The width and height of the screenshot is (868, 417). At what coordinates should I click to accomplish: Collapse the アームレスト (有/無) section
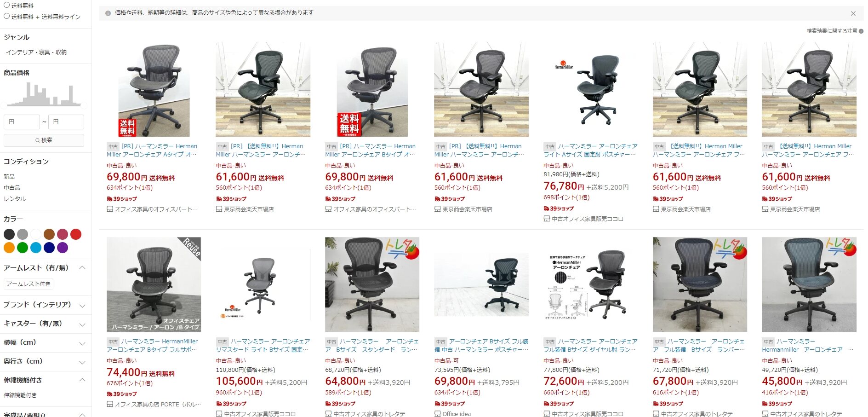pyautogui.click(x=82, y=268)
